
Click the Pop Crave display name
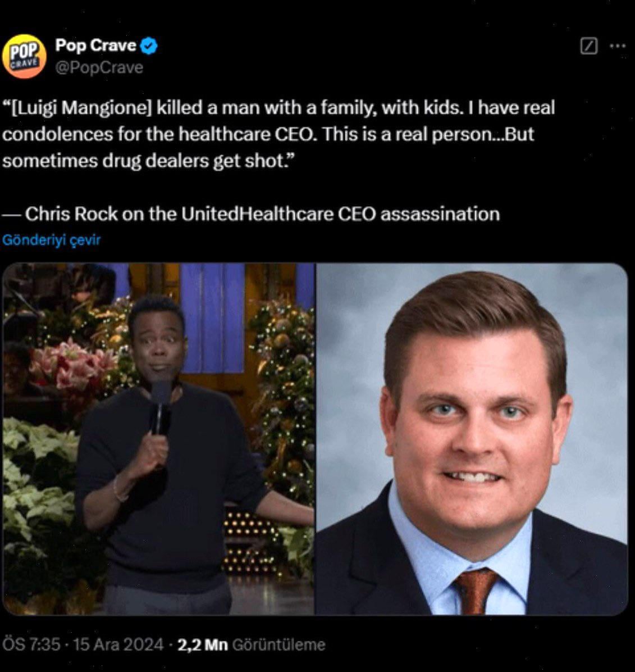tap(95, 45)
